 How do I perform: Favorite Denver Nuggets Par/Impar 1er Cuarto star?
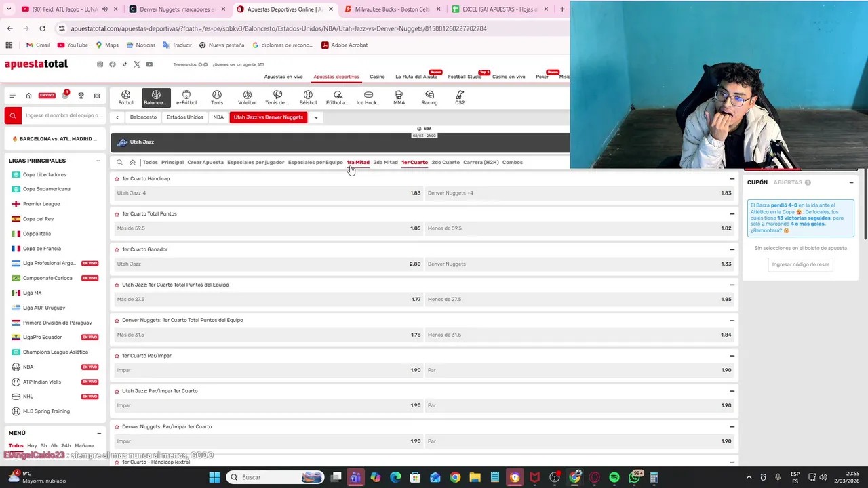[x=117, y=426]
